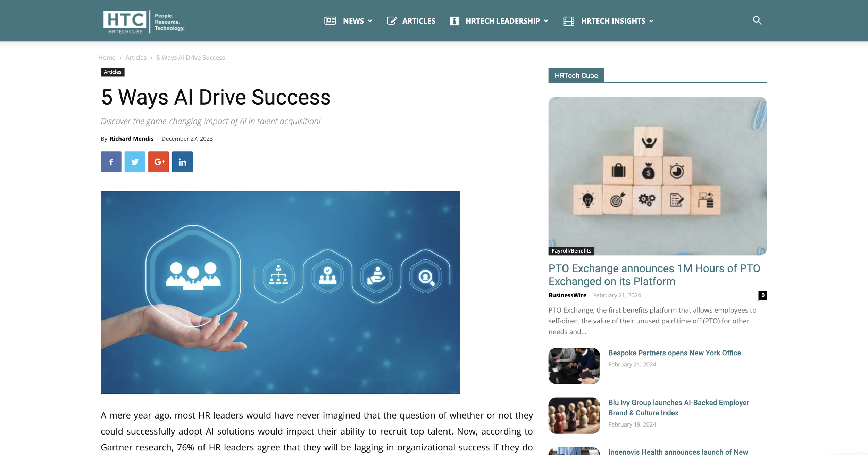Click the Google Plus share button
Image resolution: width=868 pixels, height=455 pixels.
(x=158, y=162)
